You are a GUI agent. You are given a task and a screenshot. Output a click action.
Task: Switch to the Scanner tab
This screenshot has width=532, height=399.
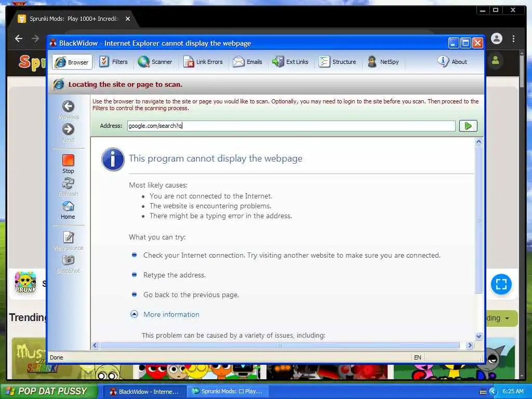point(155,62)
